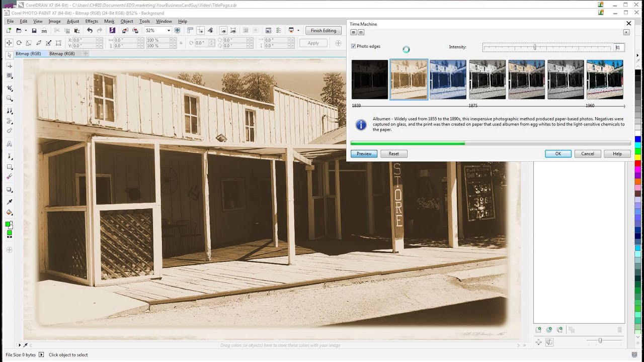This screenshot has width=644, height=362.
Task: Select the Skew mode icon
Action: [x=39, y=43]
